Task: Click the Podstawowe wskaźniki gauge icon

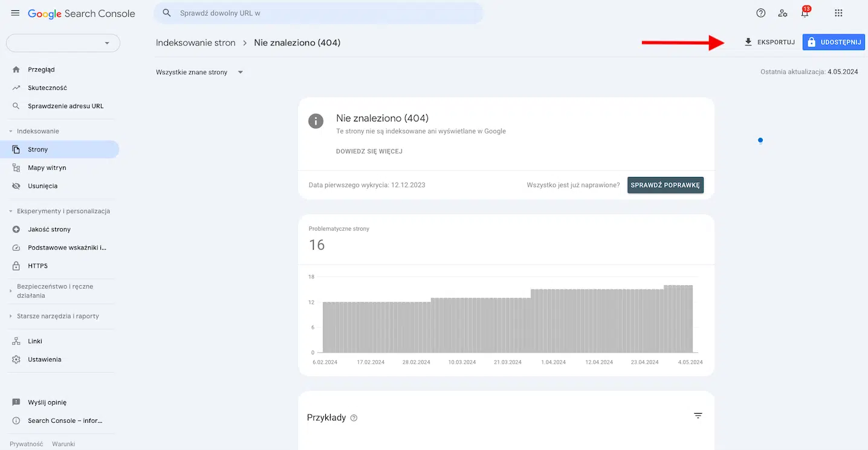Action: (16, 248)
